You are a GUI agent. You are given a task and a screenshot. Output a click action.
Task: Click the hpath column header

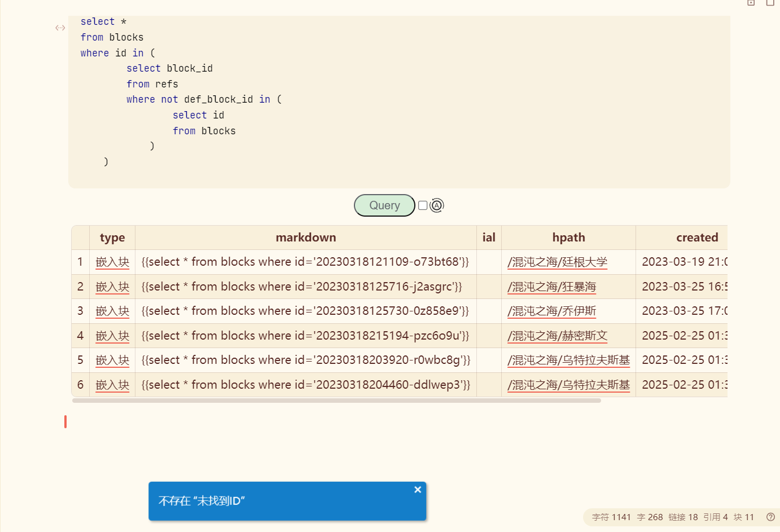pos(568,238)
